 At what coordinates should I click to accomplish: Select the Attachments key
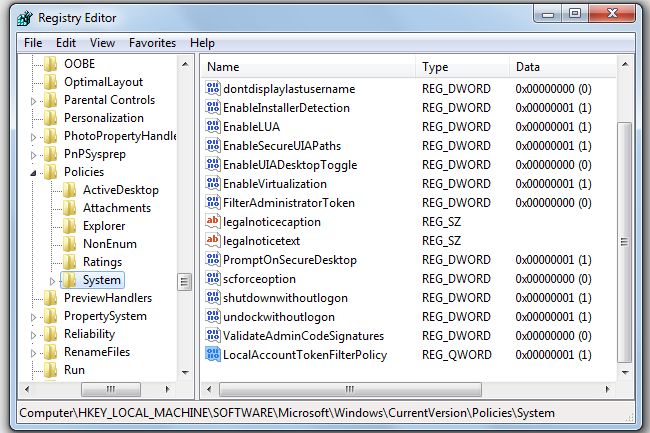(x=117, y=208)
